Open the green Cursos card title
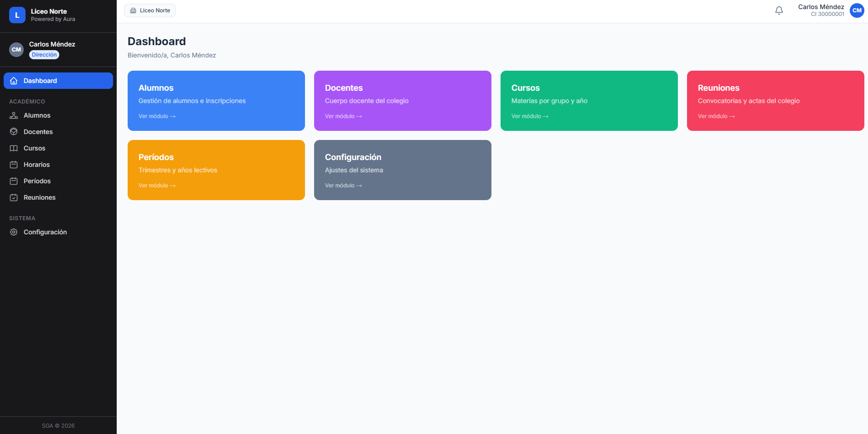Screen dimensions: 868x434 526,88
